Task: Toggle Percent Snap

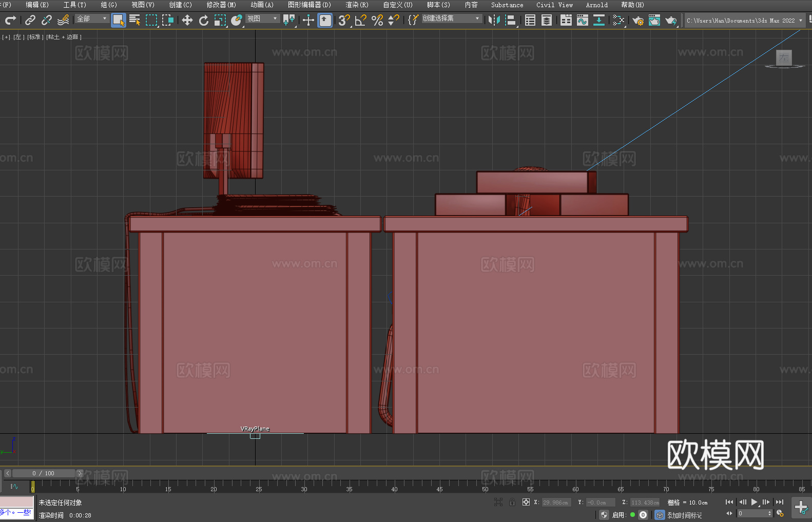Action: click(377, 20)
